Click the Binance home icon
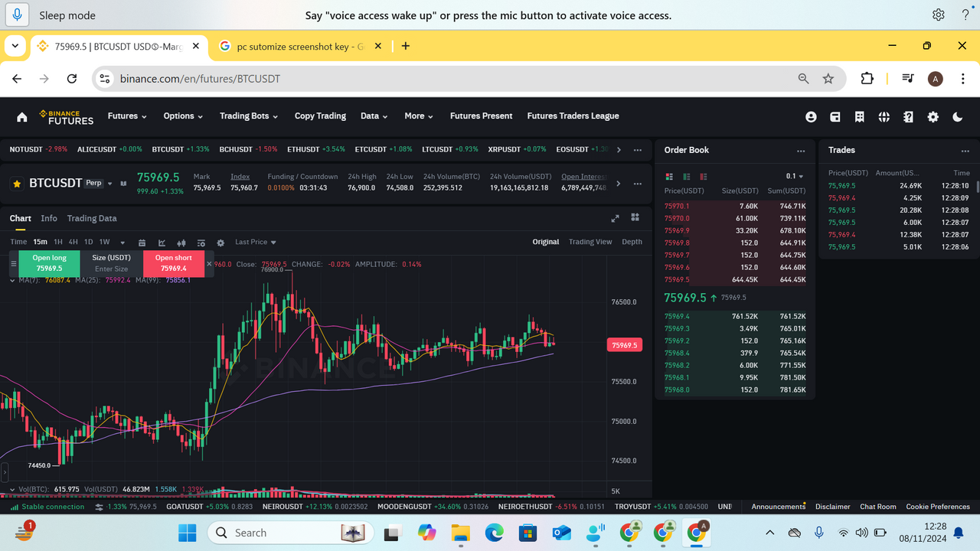 [x=22, y=117]
